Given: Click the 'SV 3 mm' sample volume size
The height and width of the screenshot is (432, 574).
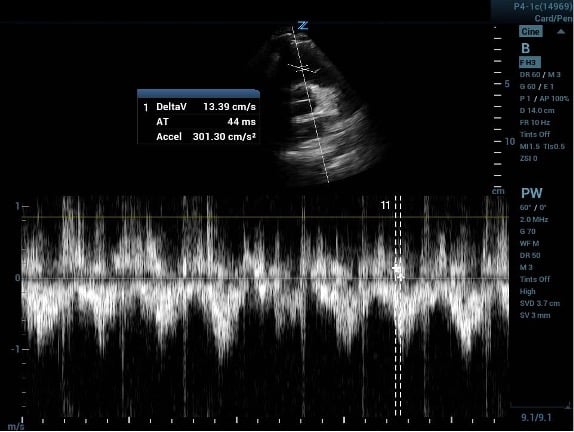Looking at the screenshot, I should (x=535, y=315).
